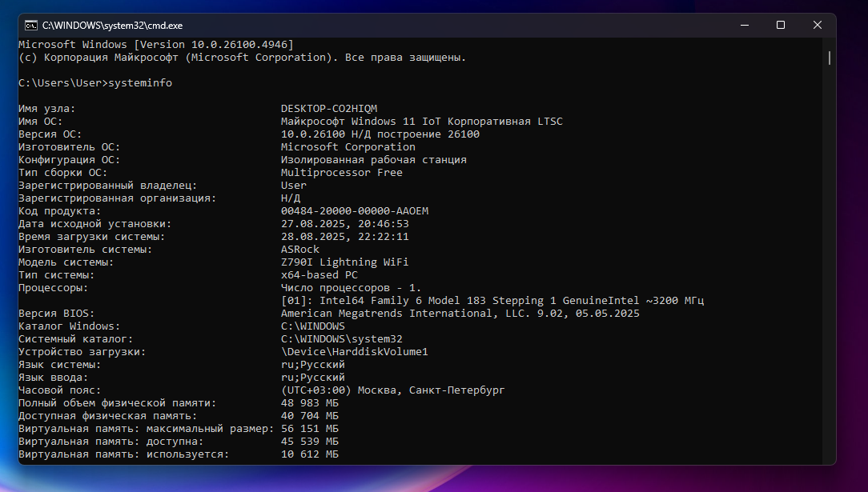Click the Multiprocessor Free build type
This screenshot has height=492, width=868.
[342, 173]
